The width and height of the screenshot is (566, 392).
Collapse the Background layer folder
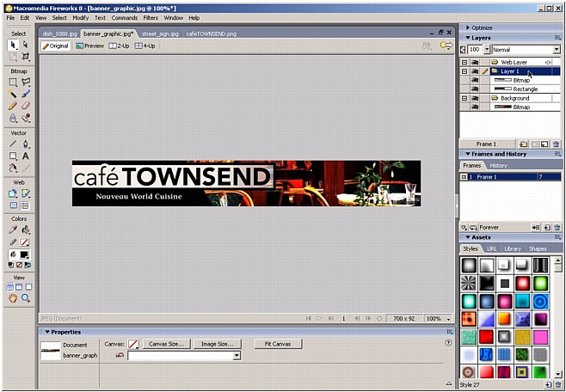click(x=464, y=98)
